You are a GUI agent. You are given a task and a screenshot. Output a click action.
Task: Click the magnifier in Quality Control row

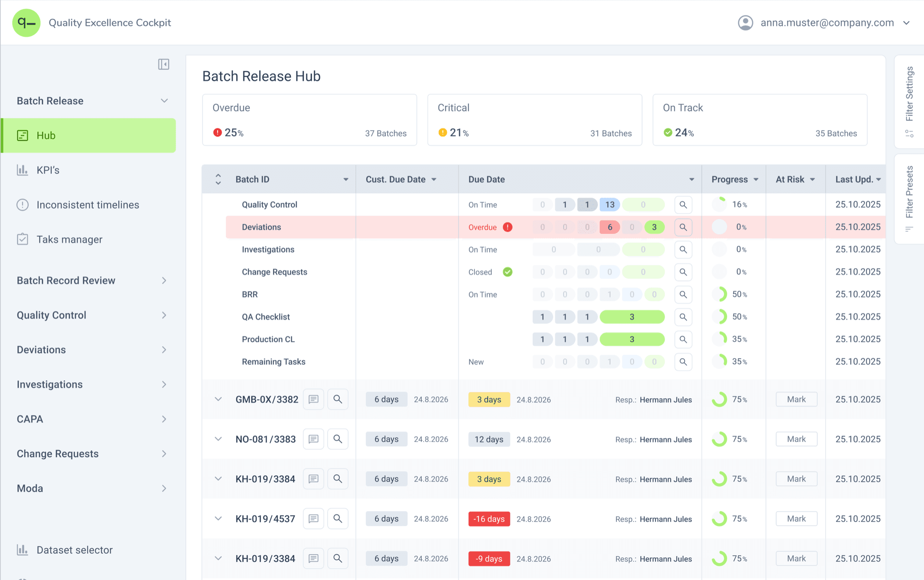pyautogui.click(x=683, y=204)
